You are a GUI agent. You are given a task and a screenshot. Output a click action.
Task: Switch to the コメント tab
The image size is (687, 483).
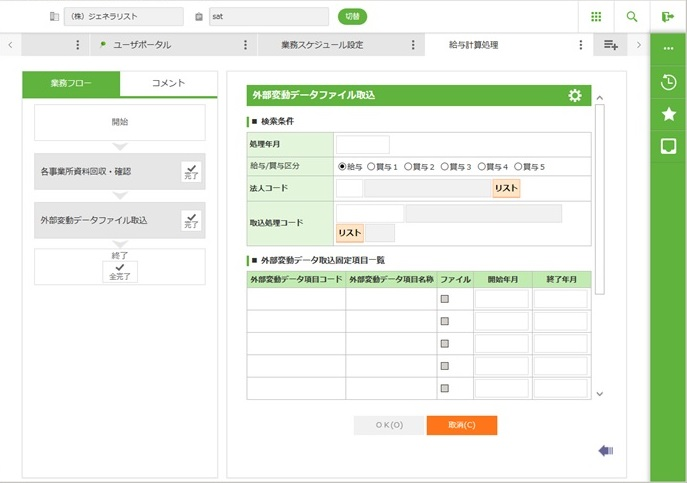point(168,83)
